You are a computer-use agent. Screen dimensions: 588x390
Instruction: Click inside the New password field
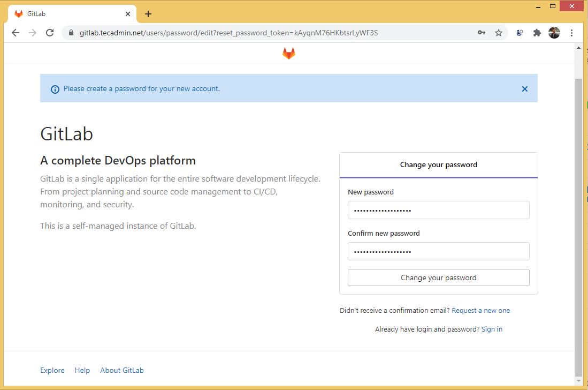(x=438, y=210)
